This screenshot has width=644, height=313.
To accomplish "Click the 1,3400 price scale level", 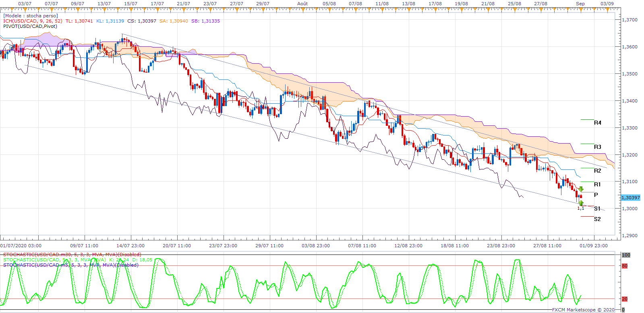I will pyautogui.click(x=630, y=101).
